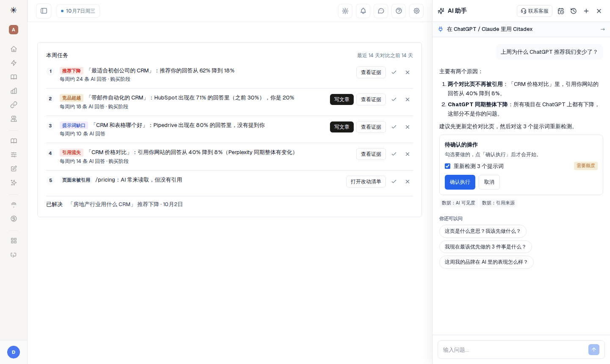Go to Home in the sidebar
The height and width of the screenshot is (364, 610).
[14, 49]
